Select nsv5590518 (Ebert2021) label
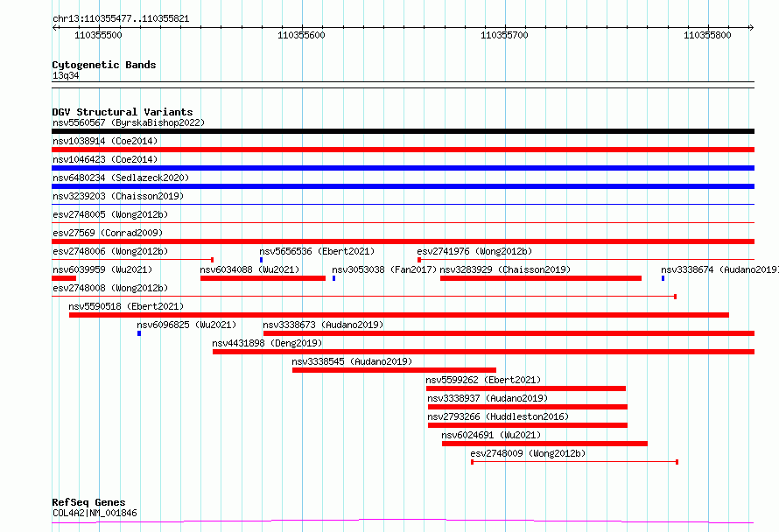 (x=126, y=306)
